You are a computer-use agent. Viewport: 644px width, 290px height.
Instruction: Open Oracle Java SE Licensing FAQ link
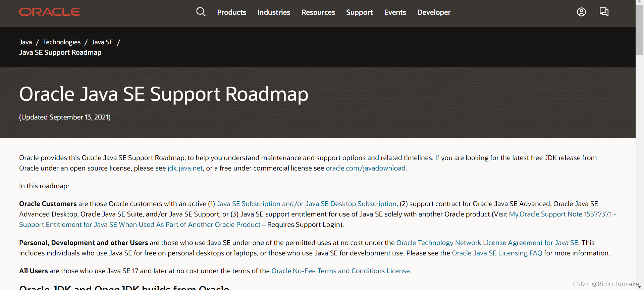(x=497, y=253)
